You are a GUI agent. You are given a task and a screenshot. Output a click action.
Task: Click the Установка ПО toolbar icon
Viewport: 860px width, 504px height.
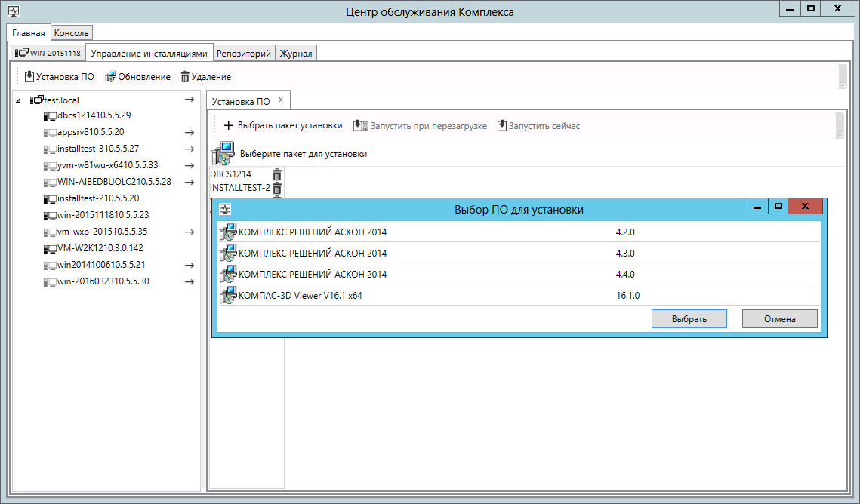[29, 77]
